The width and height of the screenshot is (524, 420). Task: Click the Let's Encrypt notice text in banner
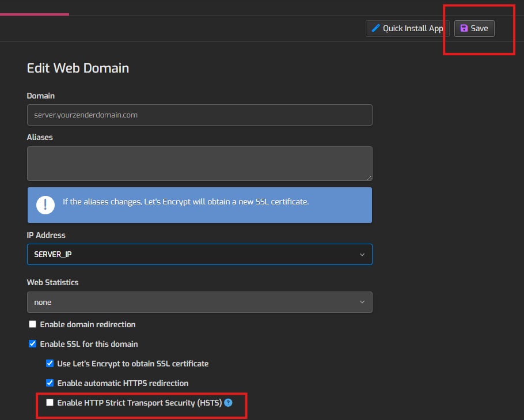coord(186,202)
